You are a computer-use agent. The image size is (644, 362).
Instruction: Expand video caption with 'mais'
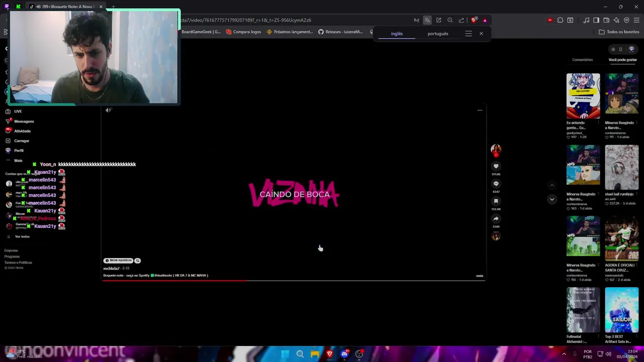click(x=479, y=276)
